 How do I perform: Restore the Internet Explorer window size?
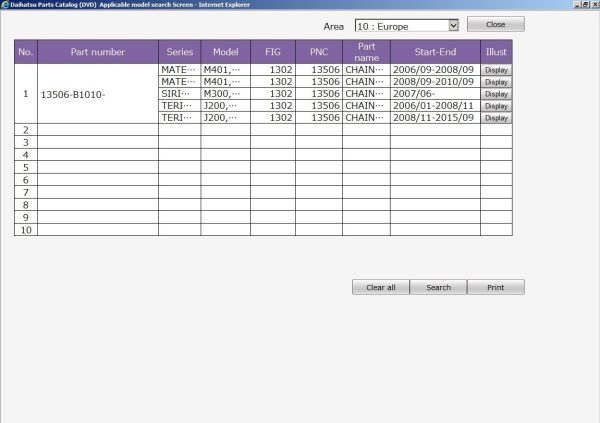(x=585, y=5)
